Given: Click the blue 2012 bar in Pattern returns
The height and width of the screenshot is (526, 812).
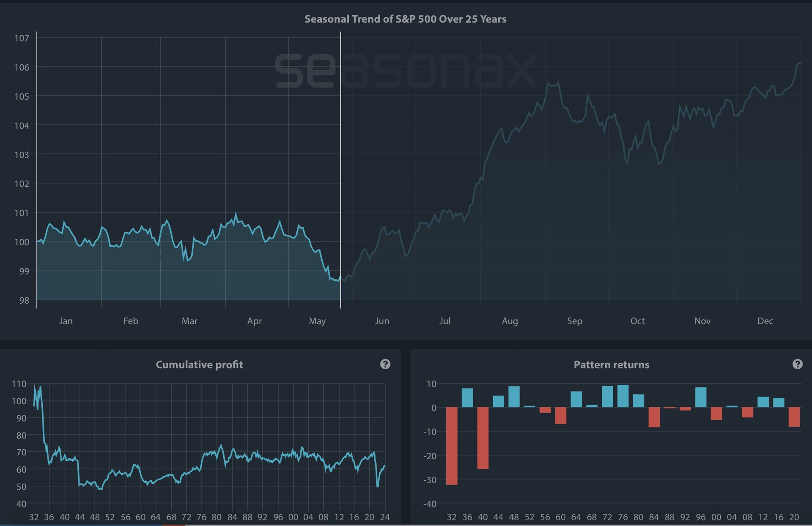Looking at the screenshot, I should click(x=763, y=402).
